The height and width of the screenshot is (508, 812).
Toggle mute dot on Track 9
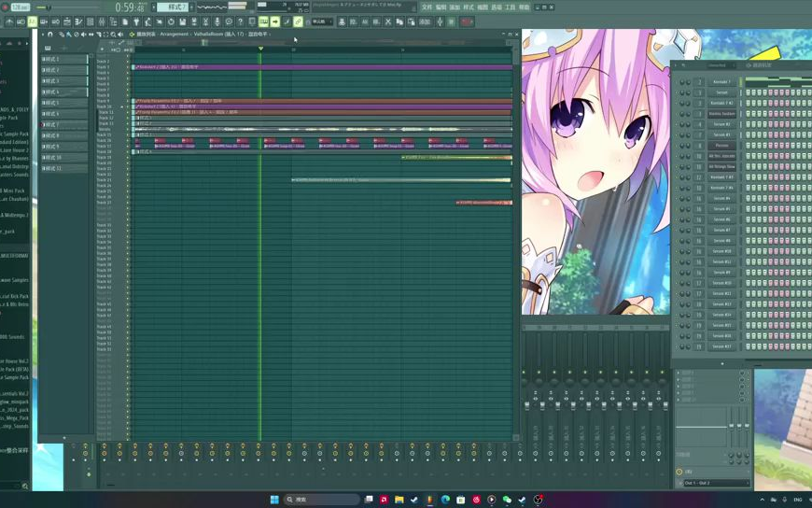point(128,101)
